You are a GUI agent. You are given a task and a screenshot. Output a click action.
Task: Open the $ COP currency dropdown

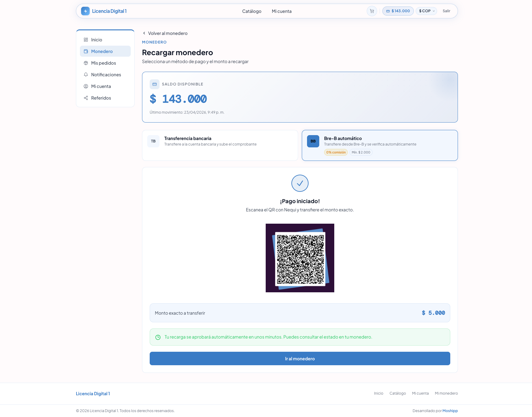pos(426,11)
